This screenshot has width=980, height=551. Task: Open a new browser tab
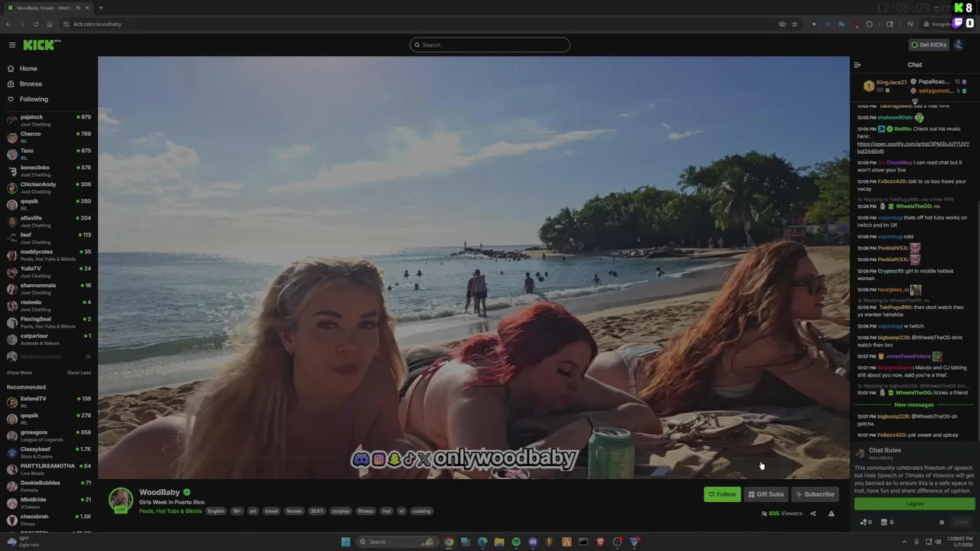tap(100, 8)
